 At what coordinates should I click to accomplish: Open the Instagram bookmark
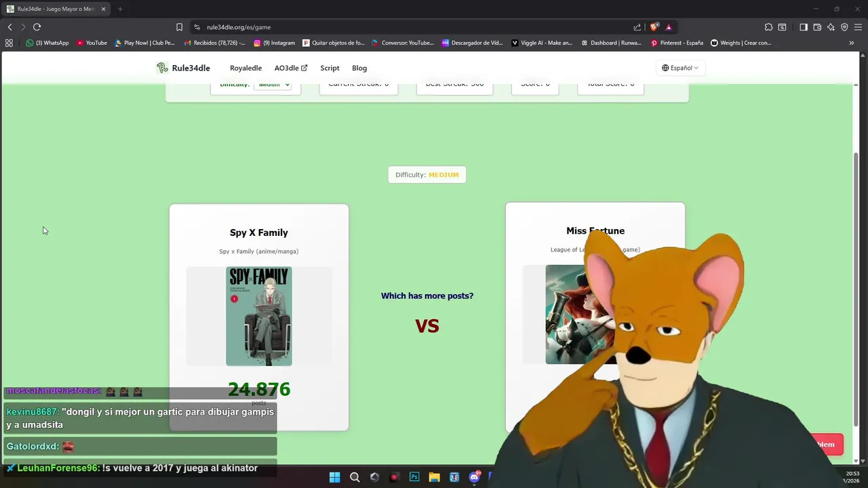pos(275,43)
